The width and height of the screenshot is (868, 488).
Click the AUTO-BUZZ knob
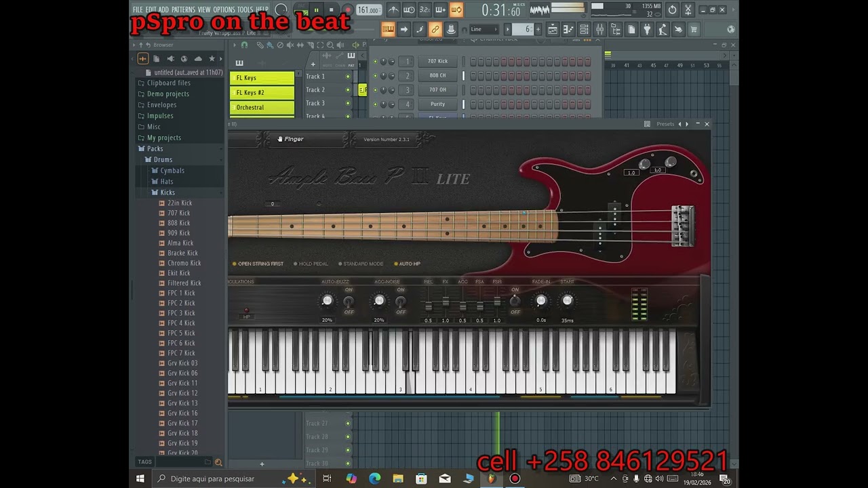pos(328,301)
